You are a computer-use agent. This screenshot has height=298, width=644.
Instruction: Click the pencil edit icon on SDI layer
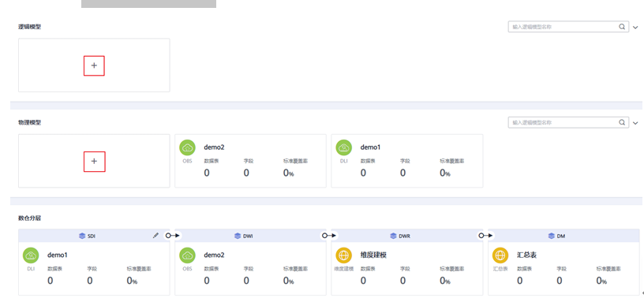155,236
